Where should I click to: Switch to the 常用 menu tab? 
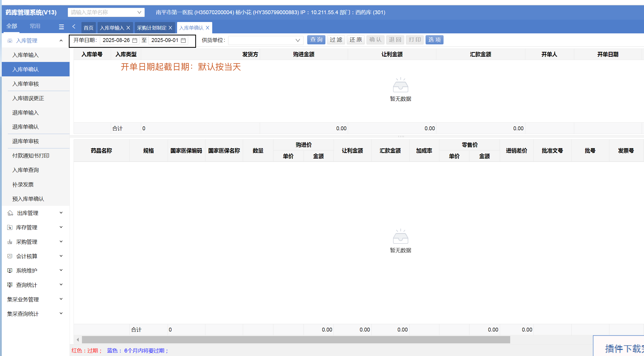click(35, 26)
